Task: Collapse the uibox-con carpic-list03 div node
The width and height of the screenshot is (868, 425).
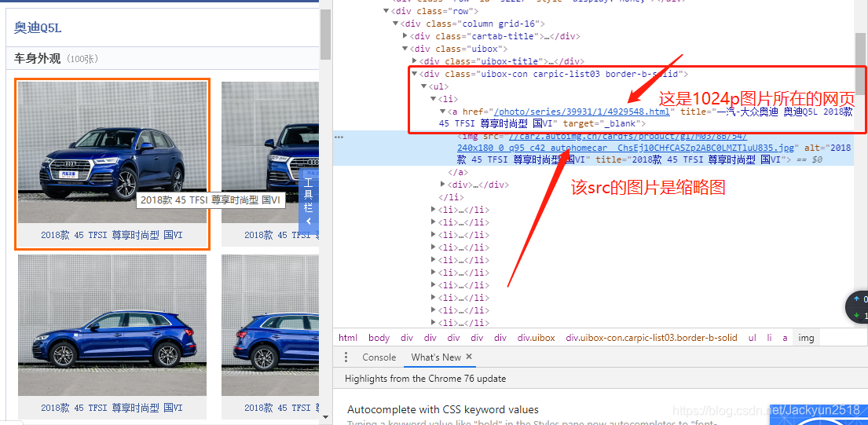Action: point(414,74)
